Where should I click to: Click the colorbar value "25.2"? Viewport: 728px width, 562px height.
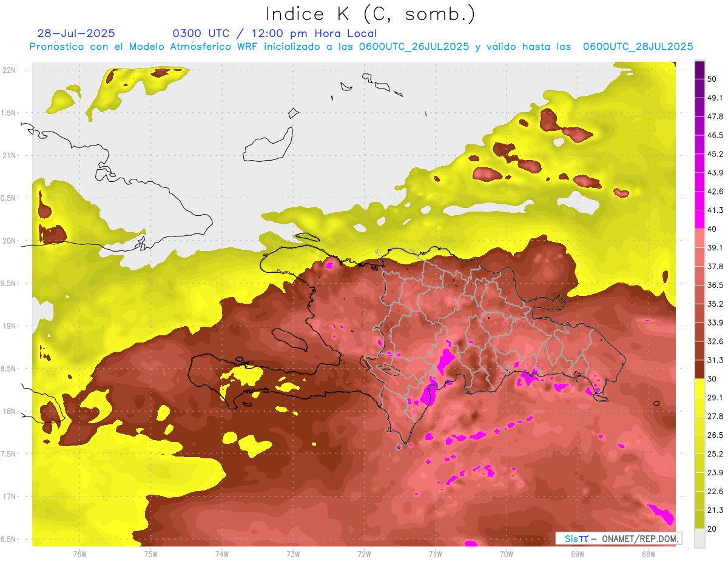[x=716, y=454]
